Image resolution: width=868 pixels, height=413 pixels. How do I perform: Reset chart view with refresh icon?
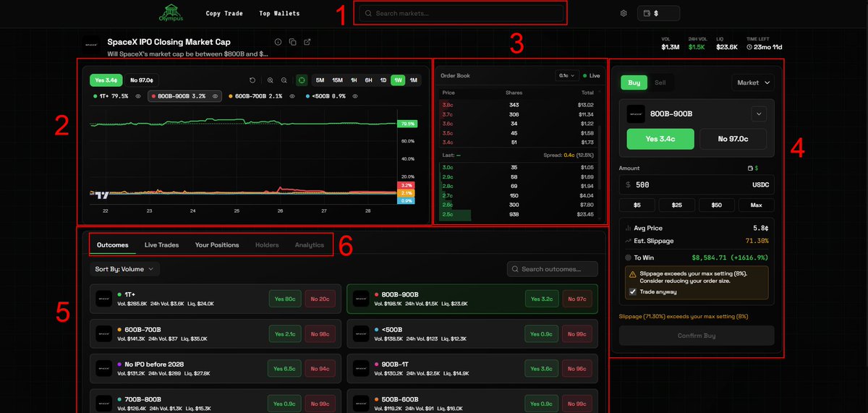coord(252,80)
